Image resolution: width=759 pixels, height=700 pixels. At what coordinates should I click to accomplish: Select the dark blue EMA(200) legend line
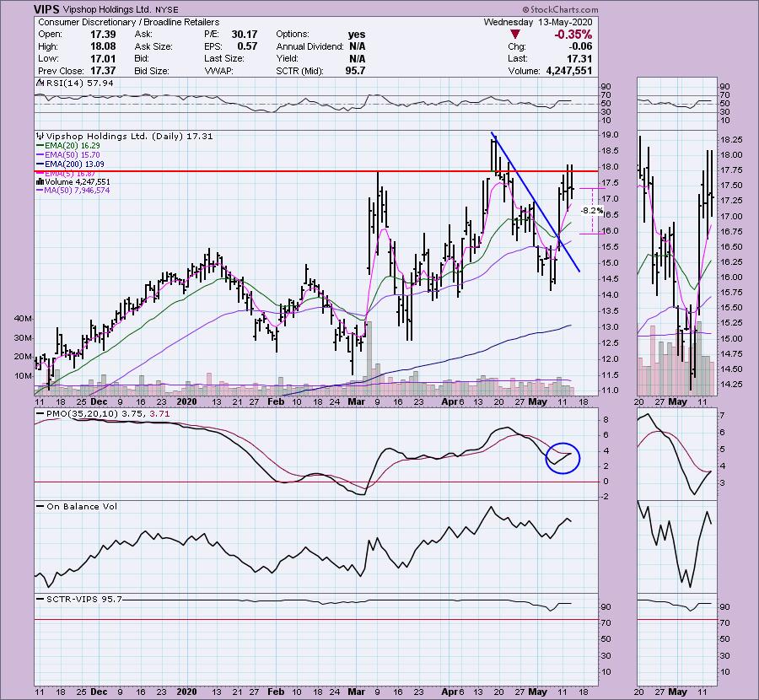[40, 164]
